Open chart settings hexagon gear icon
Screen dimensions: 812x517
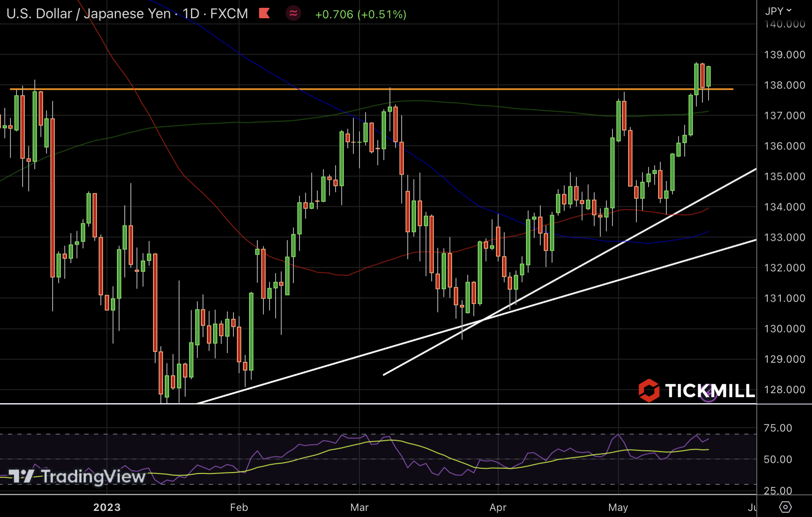point(785,507)
